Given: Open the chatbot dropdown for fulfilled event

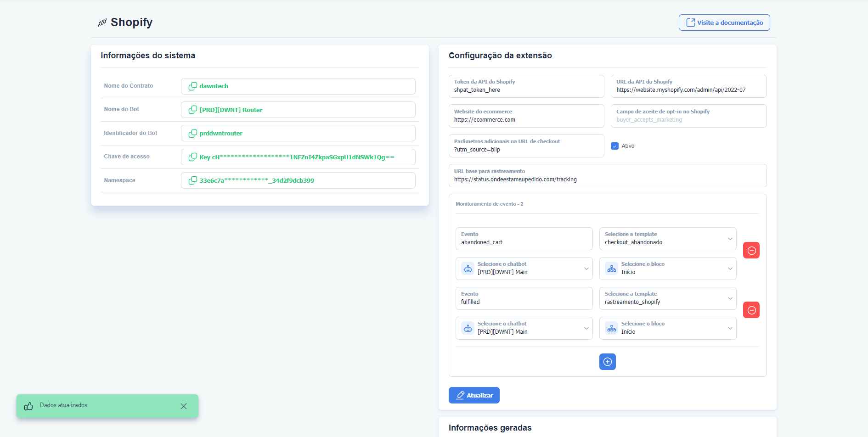Looking at the screenshot, I should tap(524, 328).
